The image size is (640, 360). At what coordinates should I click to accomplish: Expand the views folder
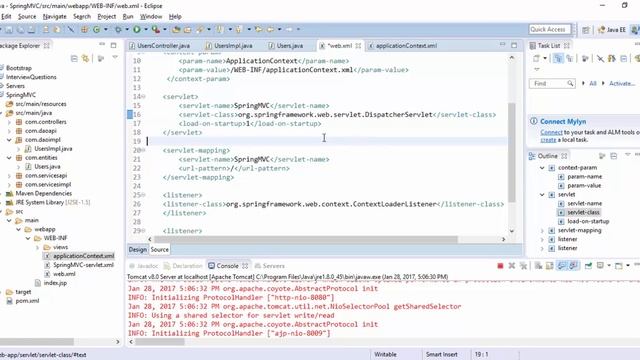point(38,247)
